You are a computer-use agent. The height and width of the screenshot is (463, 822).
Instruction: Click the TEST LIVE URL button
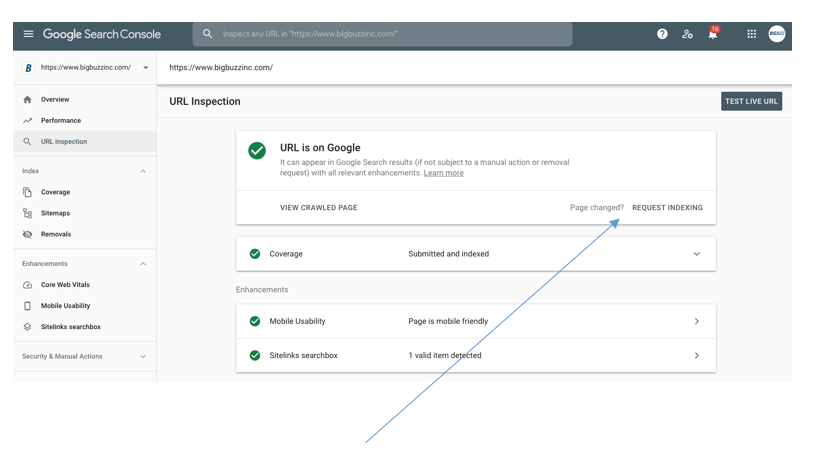pyautogui.click(x=751, y=101)
